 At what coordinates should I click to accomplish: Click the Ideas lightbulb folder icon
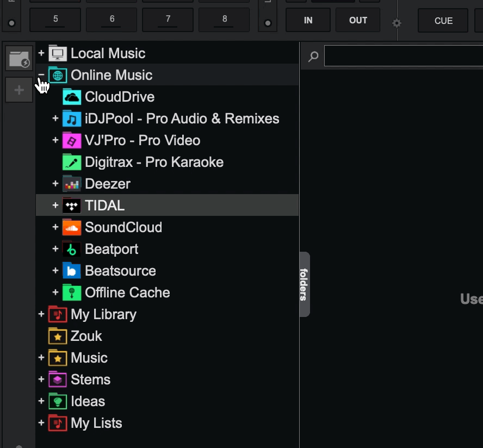click(x=58, y=401)
